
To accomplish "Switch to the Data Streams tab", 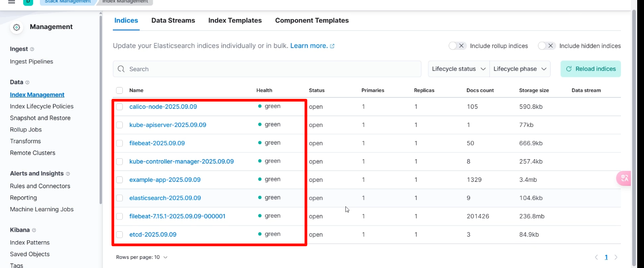I will tap(173, 20).
